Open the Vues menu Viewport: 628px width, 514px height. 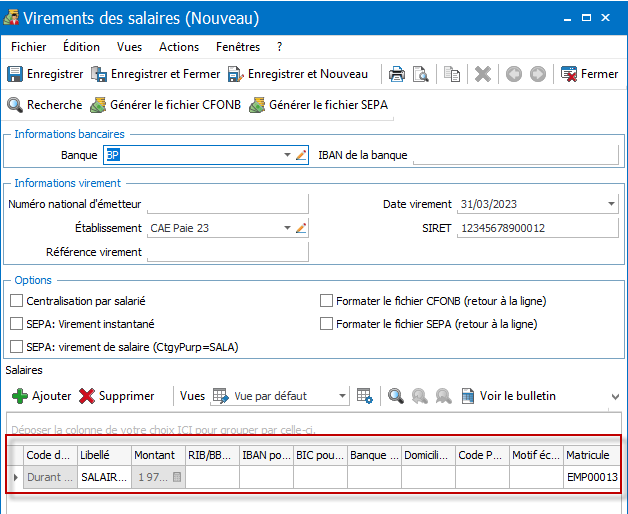point(129,47)
